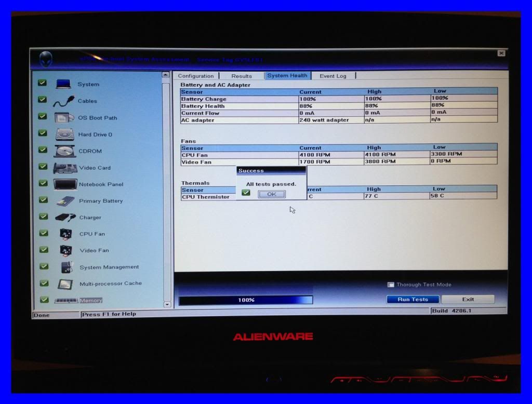Select the OS Boot Path icon
Viewport: 532px width, 404px height.
tap(64, 118)
